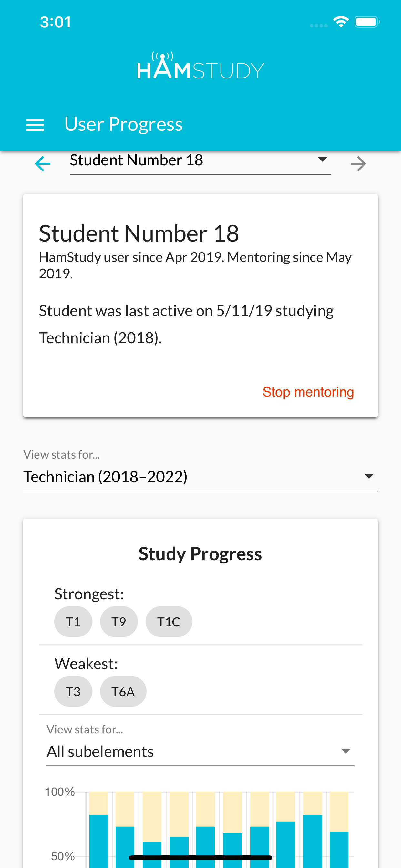
Task: Open the Student Number 18 selector dropdown
Action: click(200, 160)
